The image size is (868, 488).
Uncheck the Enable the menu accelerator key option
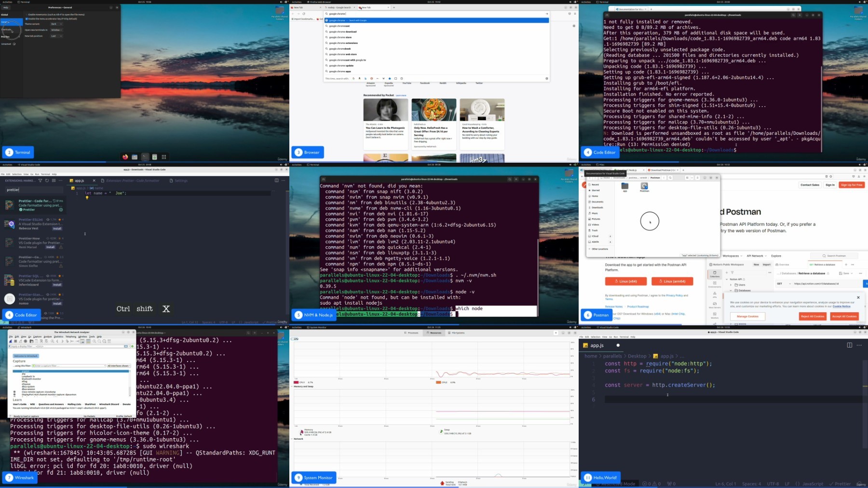click(x=27, y=19)
